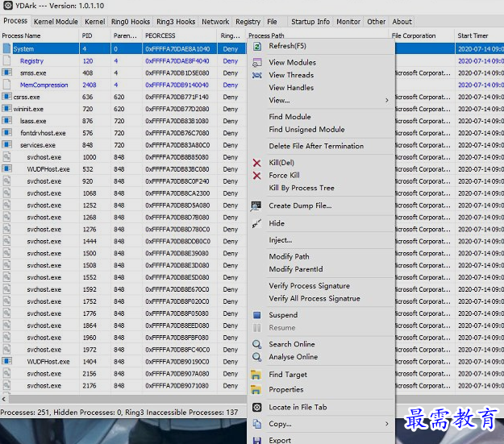
Task: Click the Registry process file icon
Action: tap(6, 60)
